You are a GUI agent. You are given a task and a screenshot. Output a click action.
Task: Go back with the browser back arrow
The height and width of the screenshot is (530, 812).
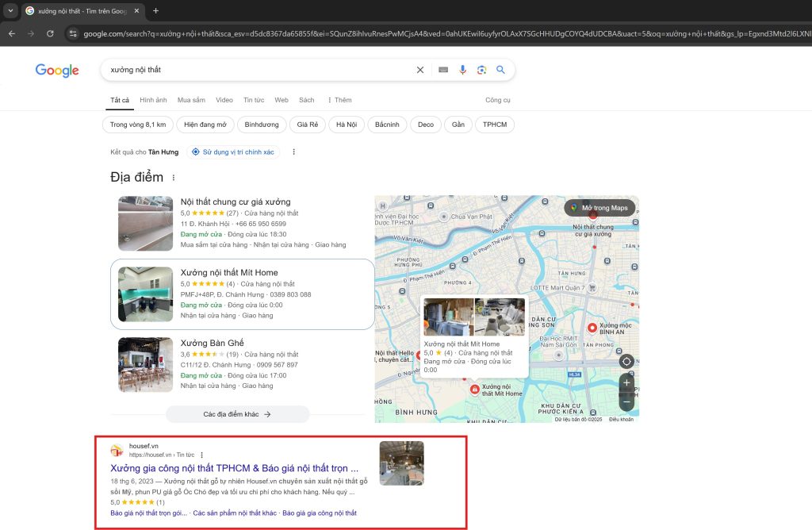coord(12,33)
